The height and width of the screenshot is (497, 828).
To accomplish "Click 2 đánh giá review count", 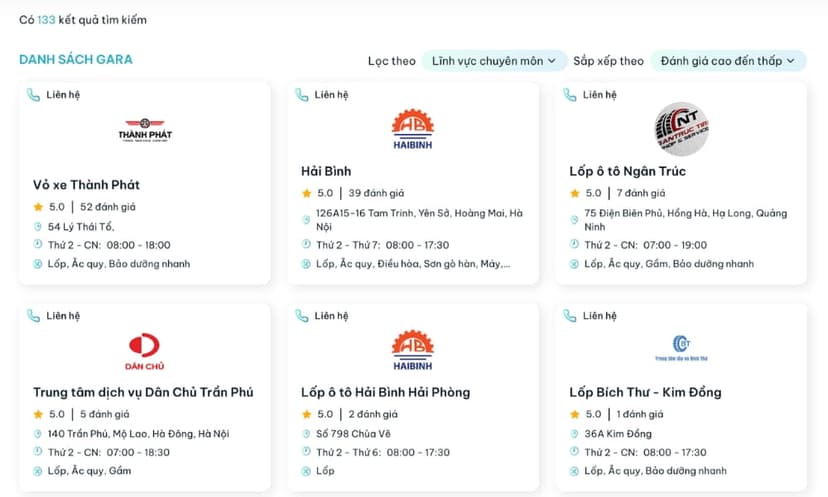I will pyautogui.click(x=373, y=415).
